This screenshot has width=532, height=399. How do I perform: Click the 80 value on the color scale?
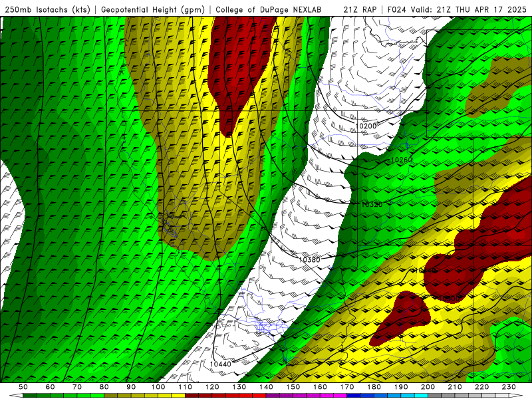click(104, 387)
